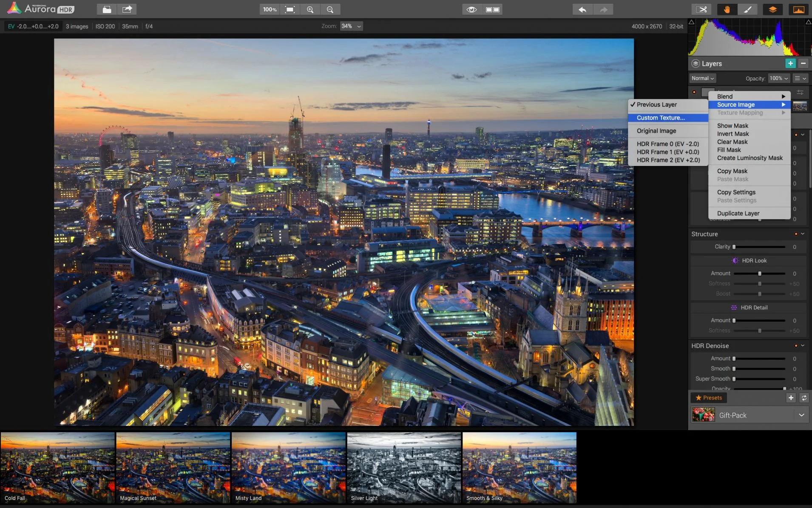This screenshot has width=812, height=508.
Task: Toggle the HDR Denoise panel orange dot
Action: pyautogui.click(x=796, y=346)
